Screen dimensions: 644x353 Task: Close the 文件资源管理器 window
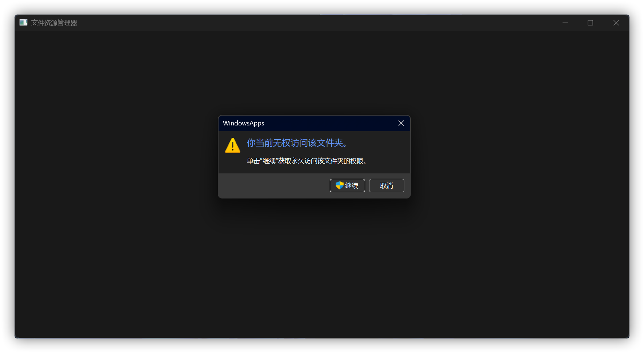tap(616, 23)
